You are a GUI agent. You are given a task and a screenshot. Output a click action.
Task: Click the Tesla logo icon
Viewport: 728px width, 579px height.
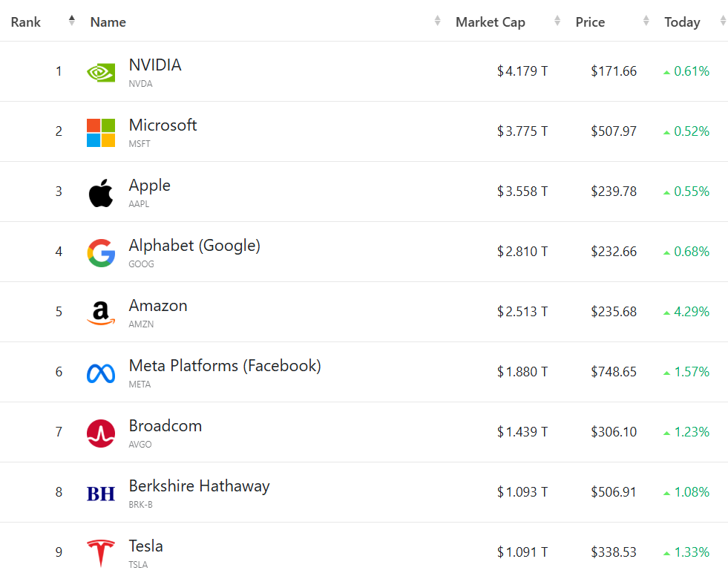[101, 554]
